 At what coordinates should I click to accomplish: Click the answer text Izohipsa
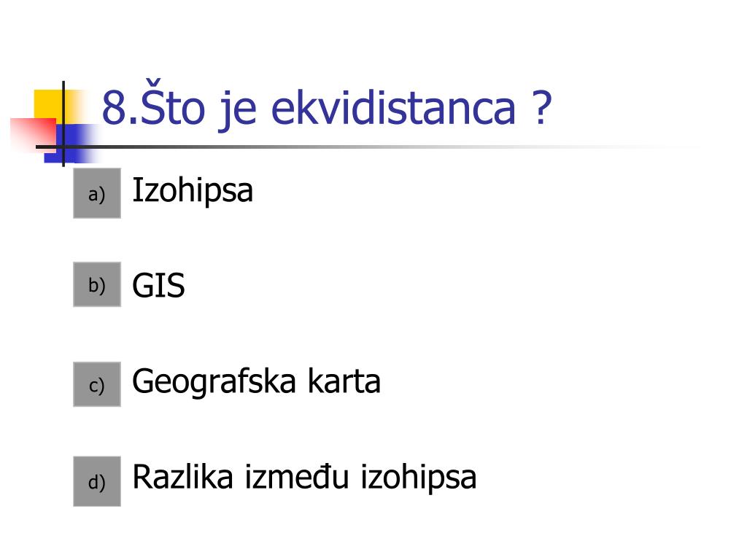click(193, 192)
